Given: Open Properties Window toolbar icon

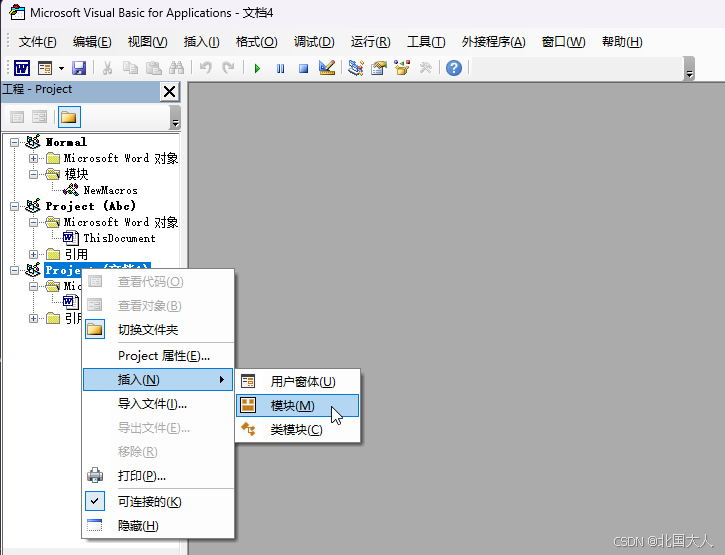Looking at the screenshot, I should 379,68.
